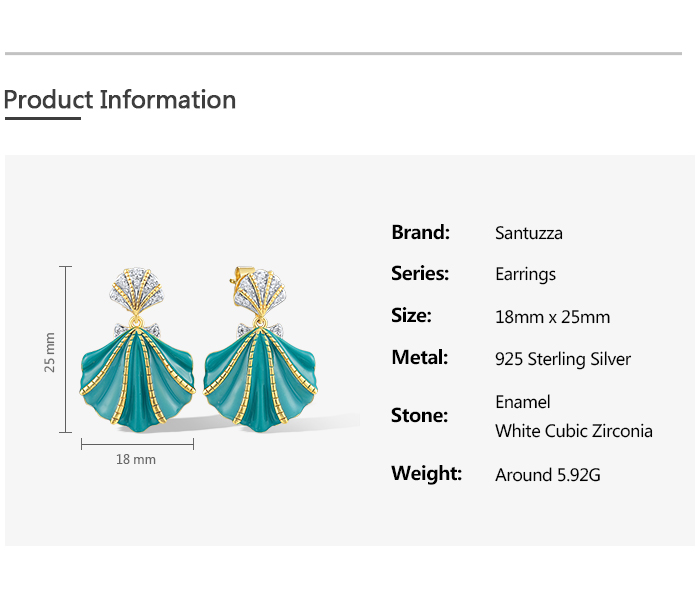
Task: Click the Santuzza brand name
Action: pyautogui.click(x=529, y=233)
